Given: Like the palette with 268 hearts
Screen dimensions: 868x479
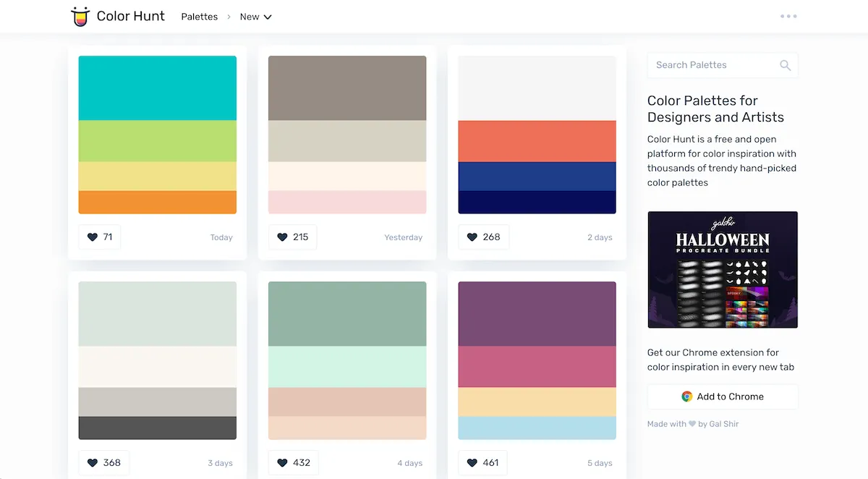Looking at the screenshot, I should [483, 237].
